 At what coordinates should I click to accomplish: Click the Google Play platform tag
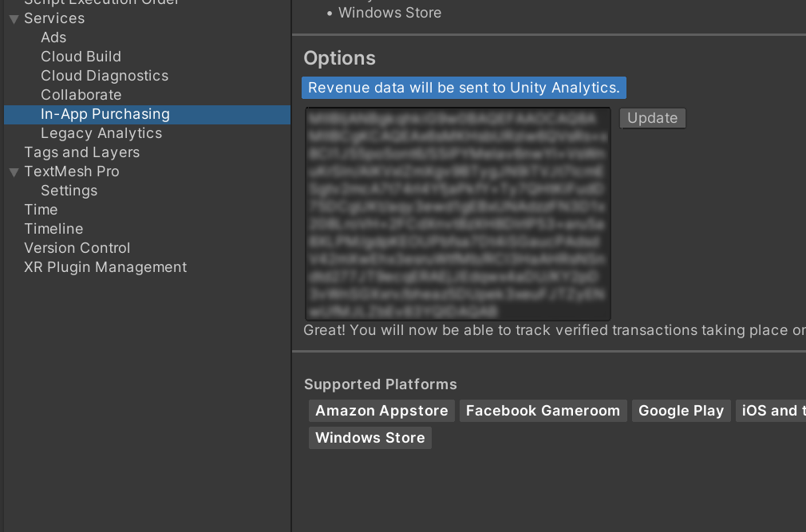681,411
